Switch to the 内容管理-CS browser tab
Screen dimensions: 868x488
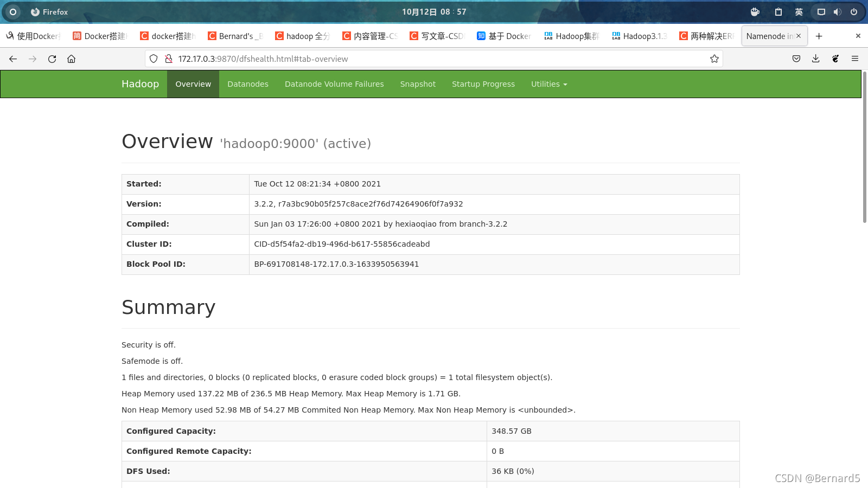[x=369, y=36]
